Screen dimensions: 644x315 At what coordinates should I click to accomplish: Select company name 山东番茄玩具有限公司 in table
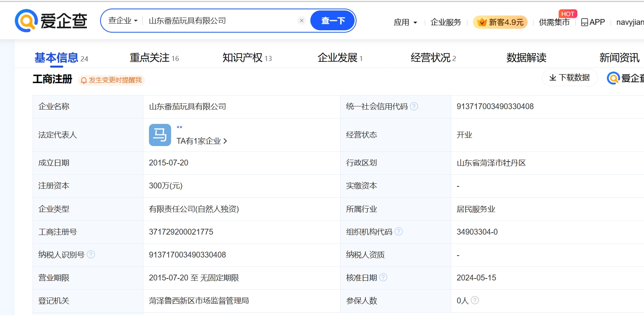[187, 106]
